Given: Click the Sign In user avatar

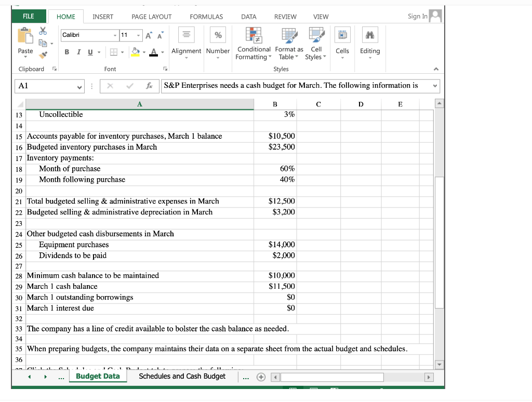Looking at the screenshot, I should (x=435, y=16).
